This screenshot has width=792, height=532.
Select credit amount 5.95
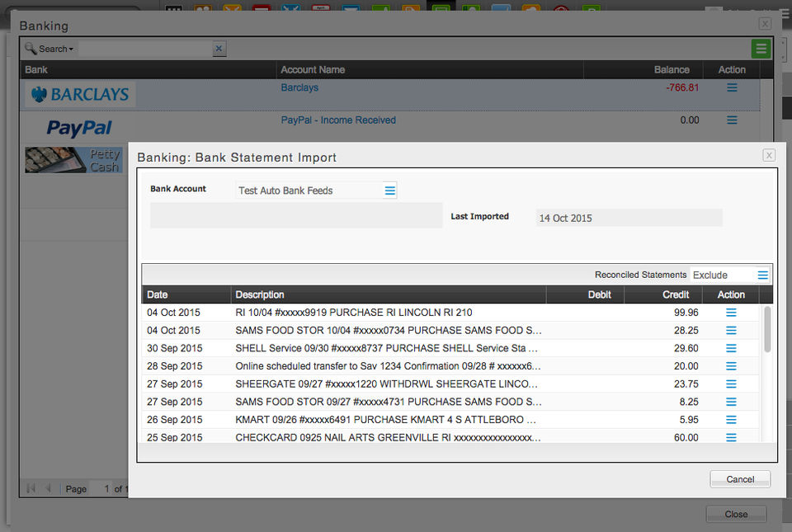coord(689,420)
